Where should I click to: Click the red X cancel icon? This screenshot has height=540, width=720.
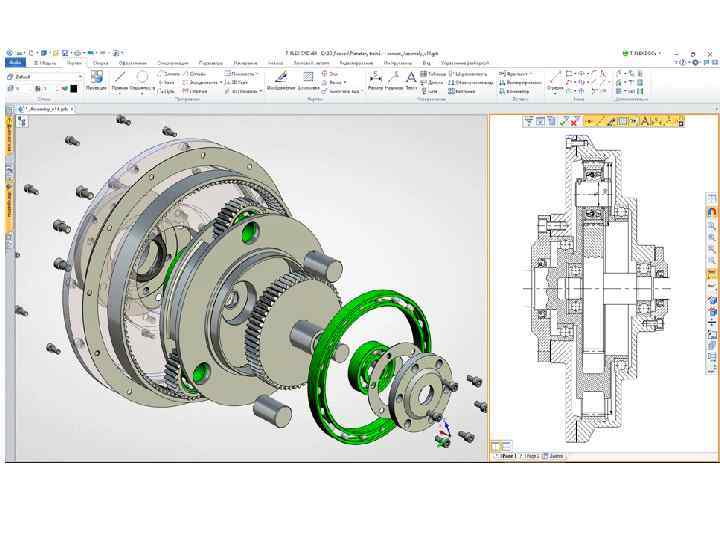[574, 122]
